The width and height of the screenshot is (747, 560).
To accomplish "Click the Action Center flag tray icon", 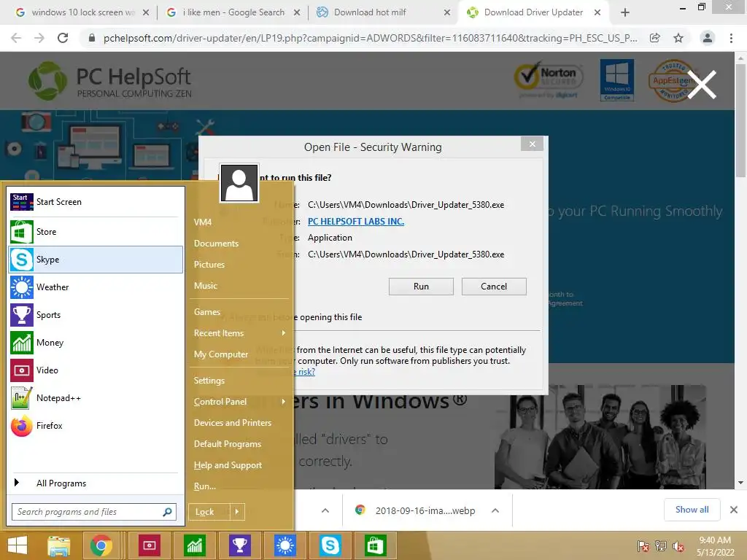I will pyautogui.click(x=643, y=546).
